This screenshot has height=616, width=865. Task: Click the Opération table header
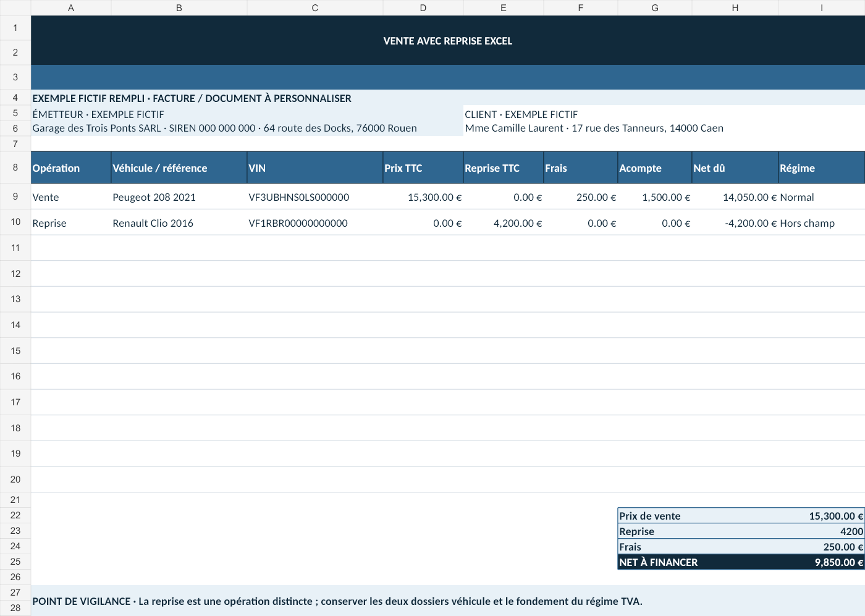pyautogui.click(x=71, y=168)
